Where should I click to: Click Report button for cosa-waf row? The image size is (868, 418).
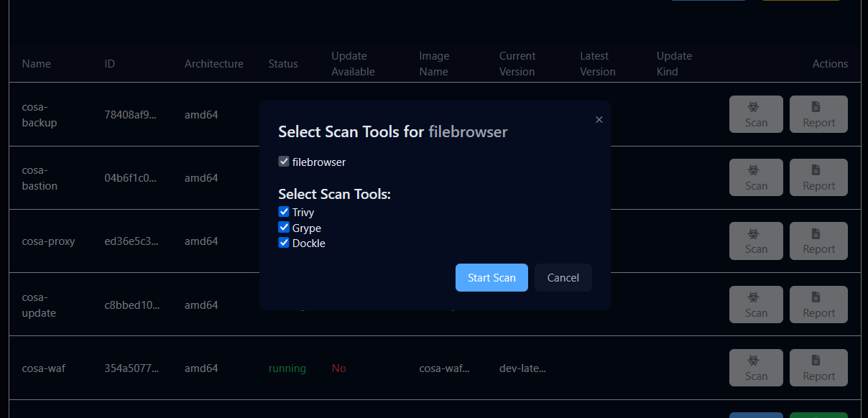coord(818,368)
